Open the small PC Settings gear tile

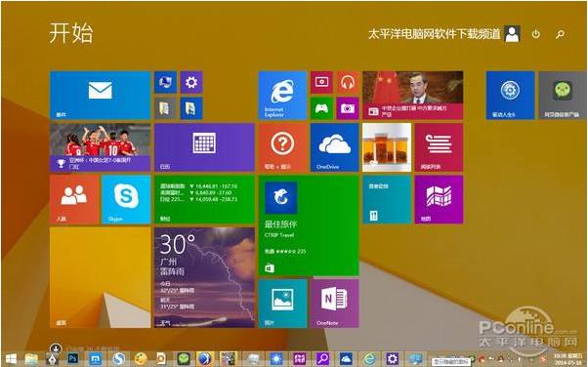tap(191, 82)
